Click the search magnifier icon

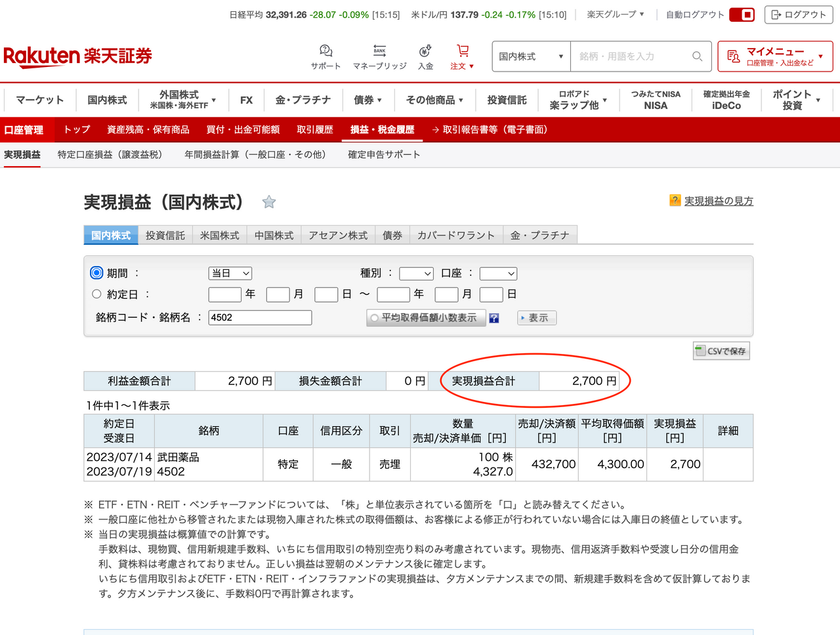tap(697, 56)
